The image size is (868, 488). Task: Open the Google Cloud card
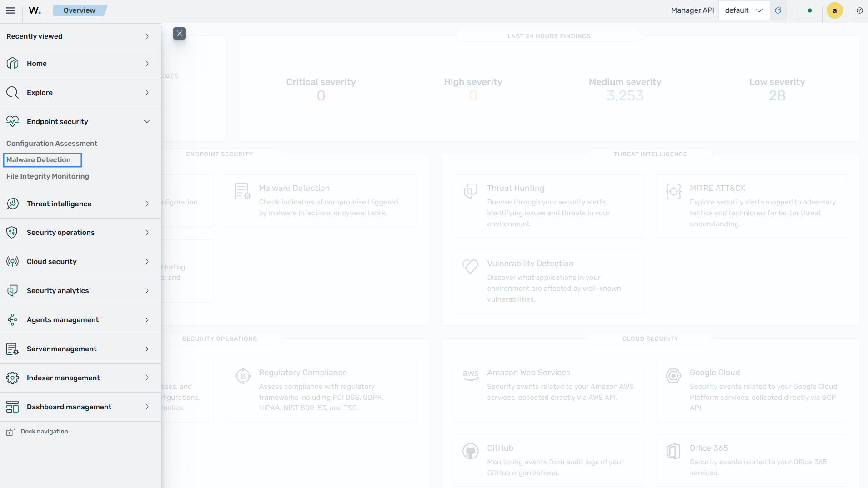pos(752,391)
